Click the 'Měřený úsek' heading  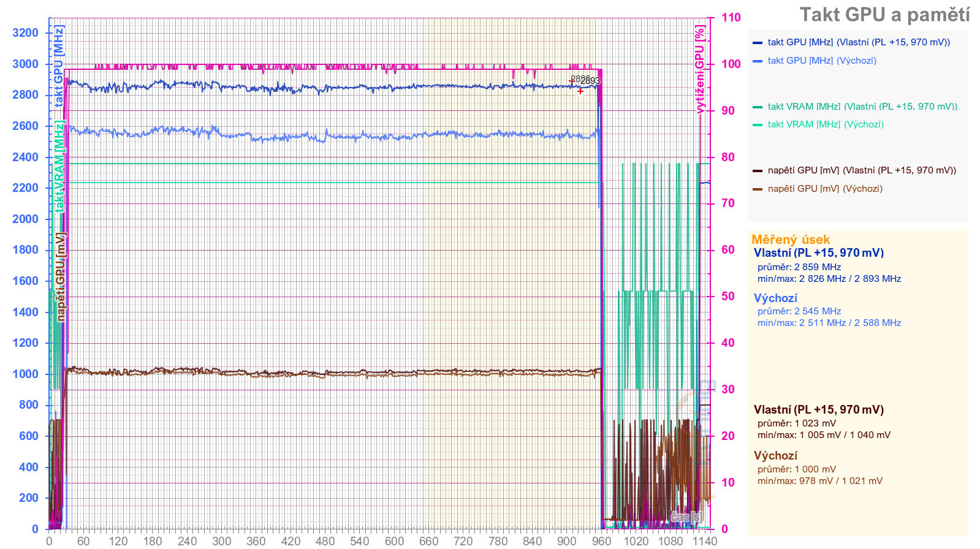pyautogui.click(x=791, y=240)
